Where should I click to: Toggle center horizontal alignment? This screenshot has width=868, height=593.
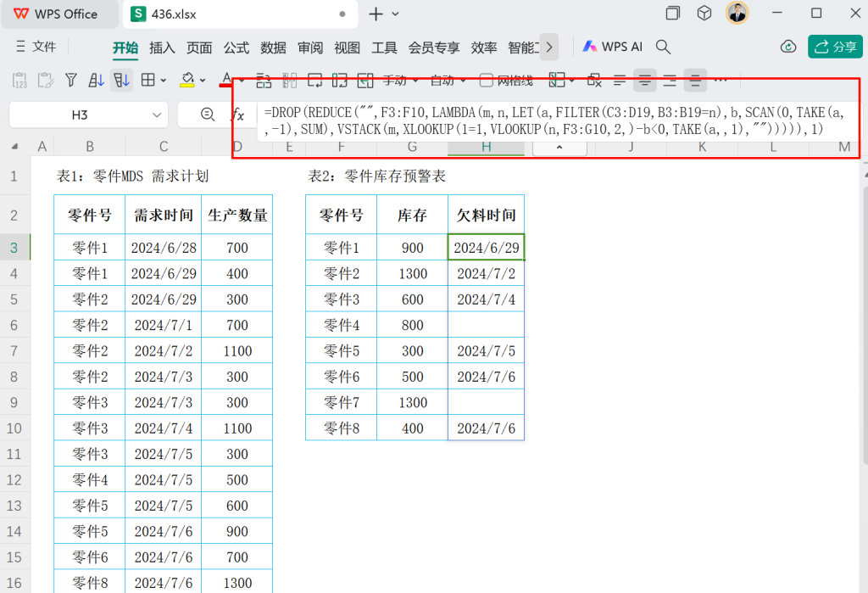(645, 81)
